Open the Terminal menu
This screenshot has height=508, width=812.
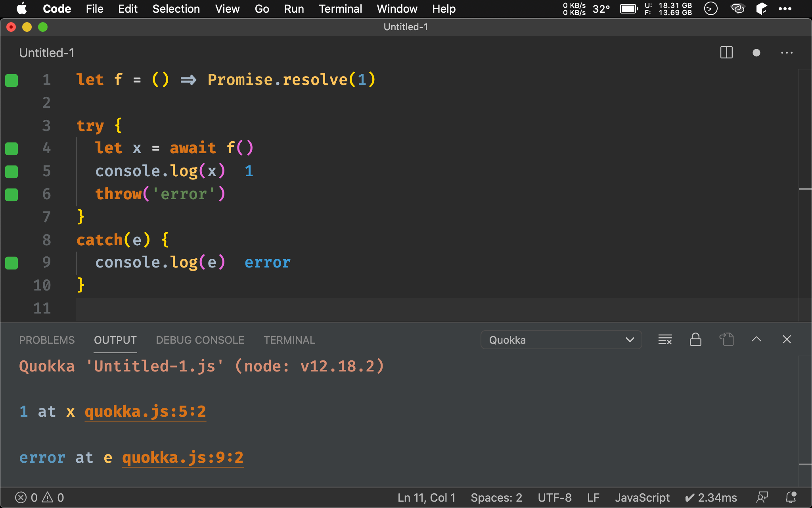coord(339,9)
